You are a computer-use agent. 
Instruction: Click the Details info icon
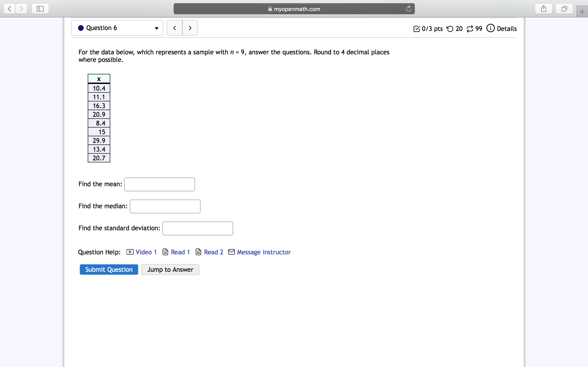tap(491, 28)
